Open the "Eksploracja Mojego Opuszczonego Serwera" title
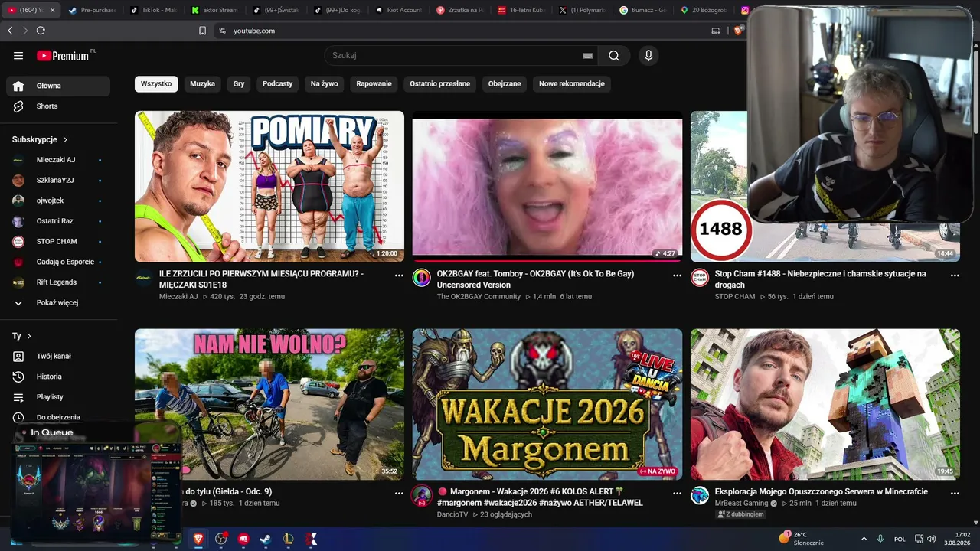The image size is (980, 551). [x=822, y=491]
